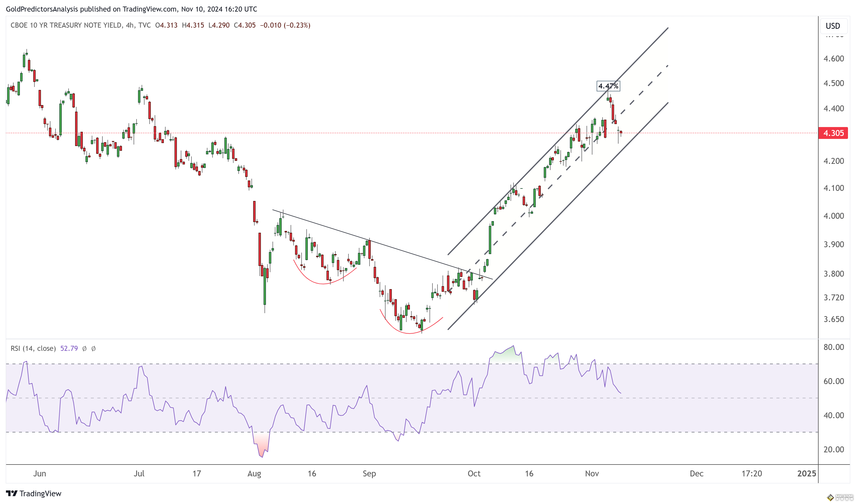Click the 80.00 level on RSI scale
856x504 pixels.
coord(833,347)
